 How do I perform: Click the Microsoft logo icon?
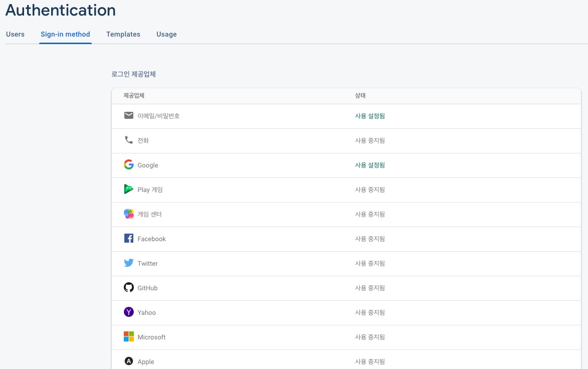click(x=129, y=337)
